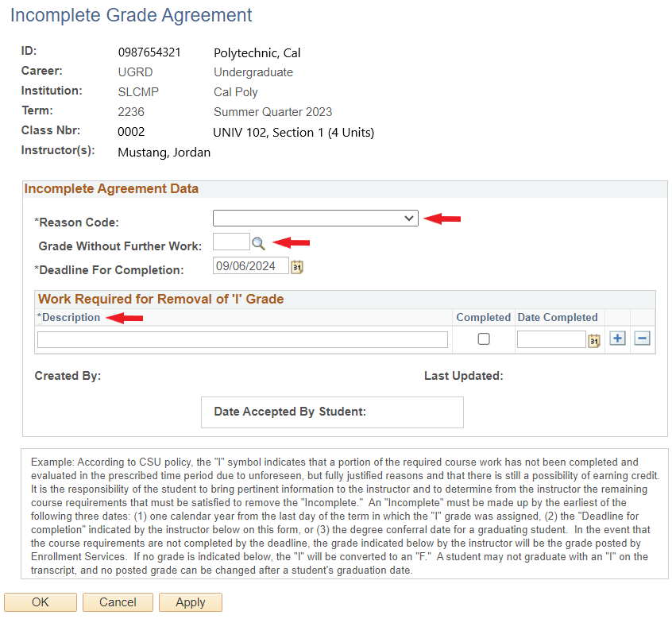Image resolution: width=672 pixels, height=619 pixels.
Task: Expand the Reason Code dropdown
Action: point(315,219)
